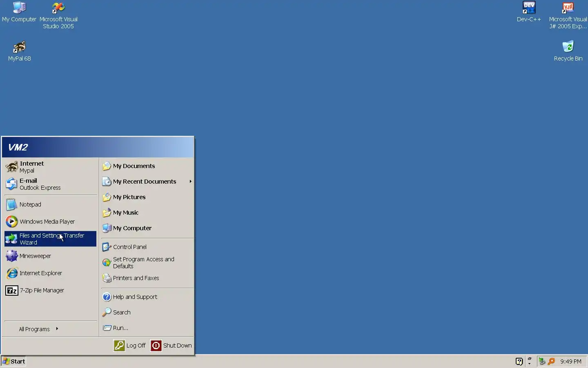588x368 pixels.
Task: Open My Computer desktop icon
Action: click(19, 12)
